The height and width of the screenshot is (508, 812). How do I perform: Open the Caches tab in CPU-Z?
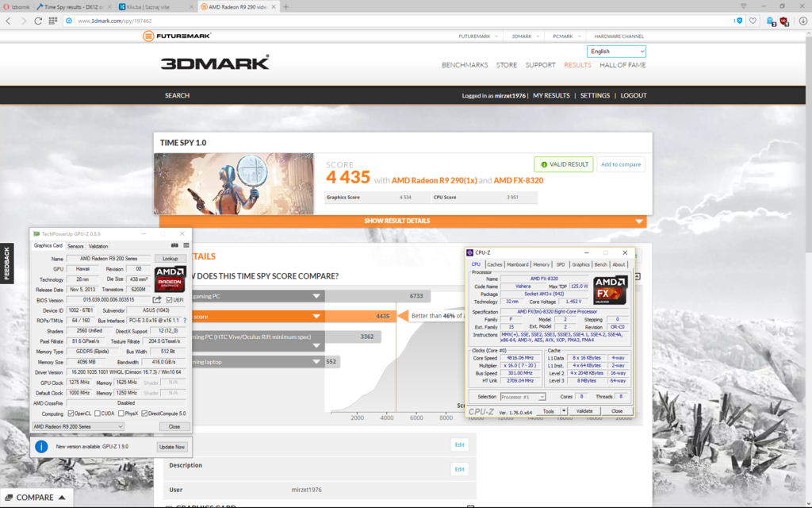(495, 264)
